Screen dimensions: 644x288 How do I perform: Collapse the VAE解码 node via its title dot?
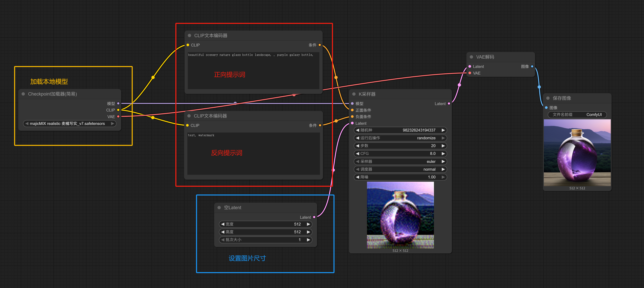471,57
